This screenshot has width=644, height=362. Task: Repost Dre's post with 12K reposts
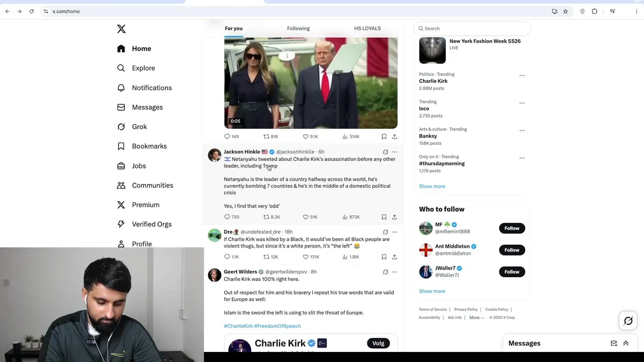click(x=271, y=257)
